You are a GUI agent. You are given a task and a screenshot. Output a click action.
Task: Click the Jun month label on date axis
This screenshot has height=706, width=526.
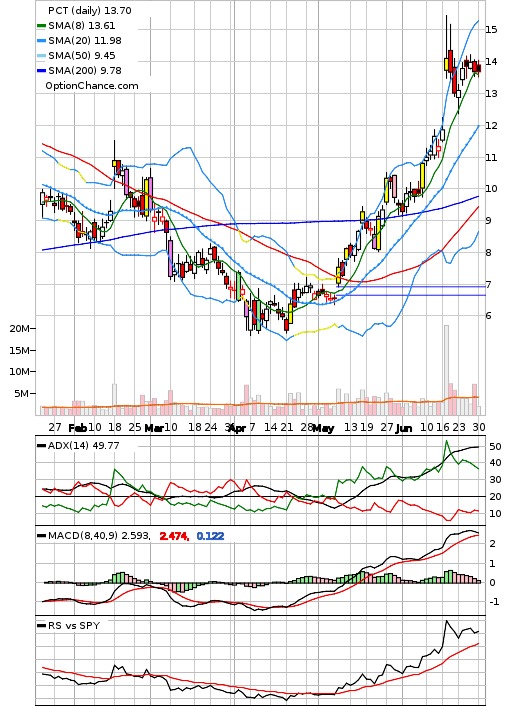404,428
